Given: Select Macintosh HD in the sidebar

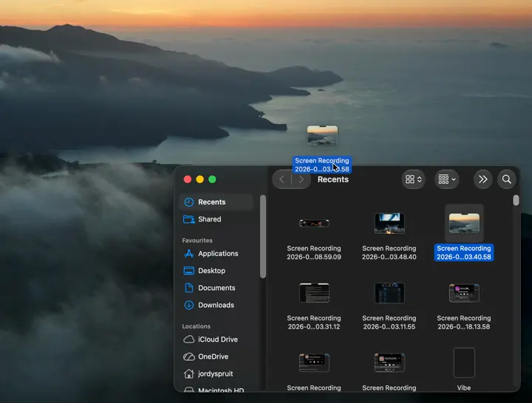Looking at the screenshot, I should 216,390.
